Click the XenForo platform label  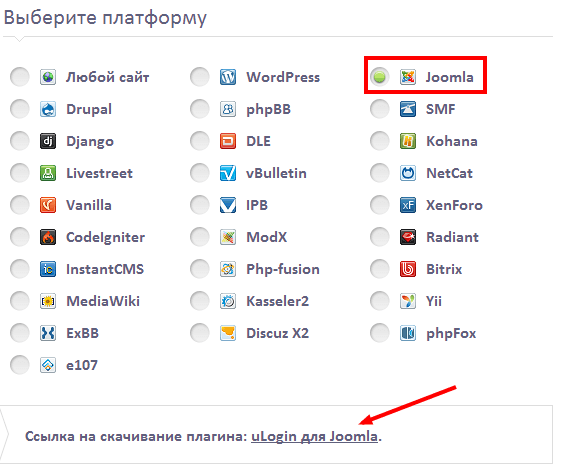[x=454, y=205]
